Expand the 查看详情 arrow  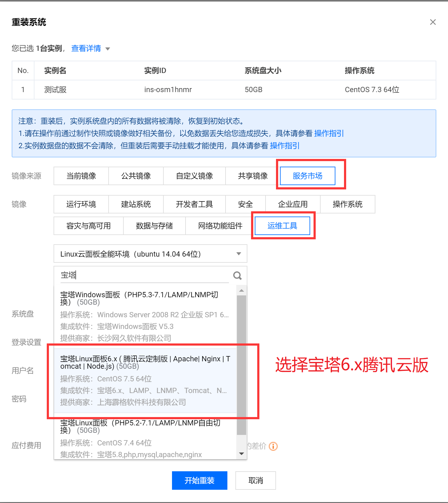108,49
